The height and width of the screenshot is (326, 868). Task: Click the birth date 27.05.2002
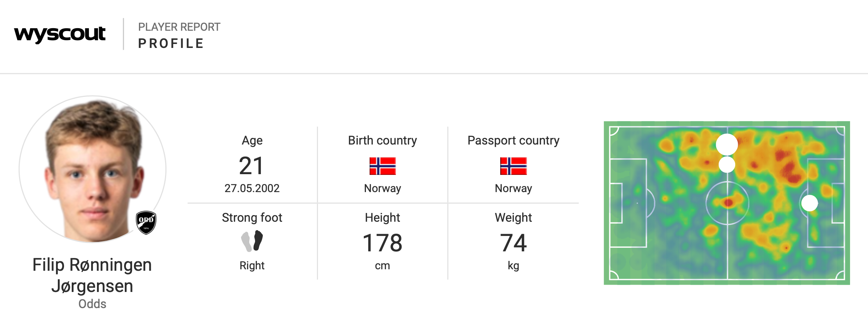point(252,188)
